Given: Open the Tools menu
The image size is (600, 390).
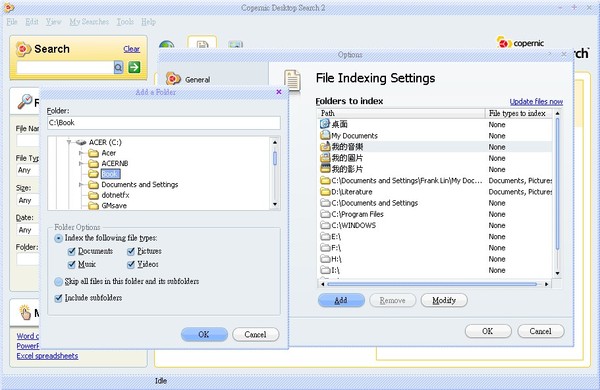Looking at the screenshot, I should point(125,22).
